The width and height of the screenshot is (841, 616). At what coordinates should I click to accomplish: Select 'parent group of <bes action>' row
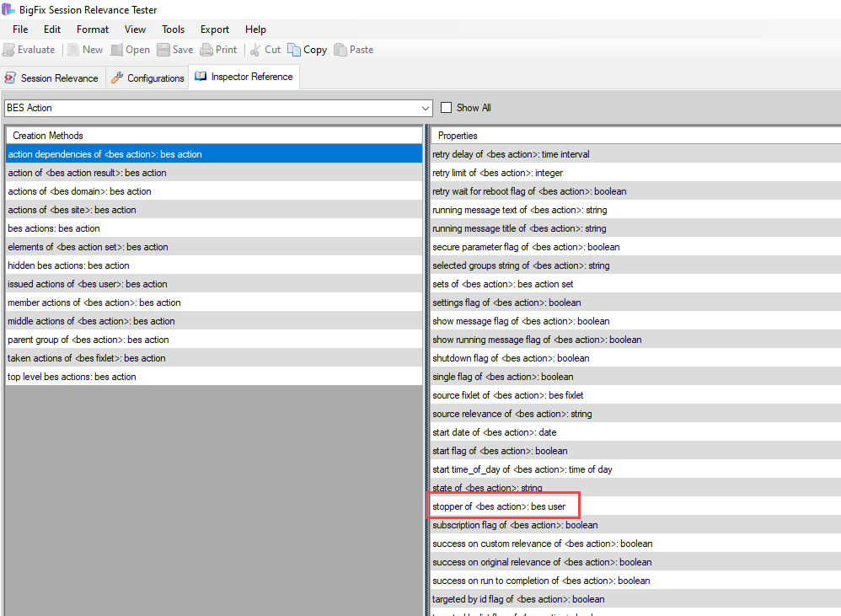pyautogui.click(x=214, y=340)
